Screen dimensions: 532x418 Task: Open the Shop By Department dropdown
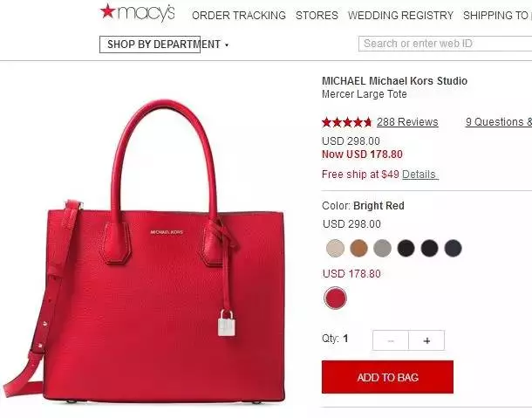click(x=164, y=45)
